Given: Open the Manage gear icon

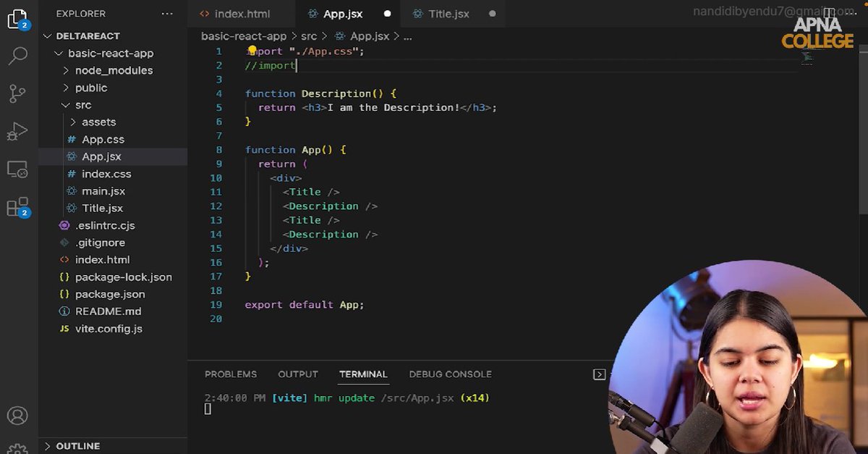Looking at the screenshot, I should [17, 448].
